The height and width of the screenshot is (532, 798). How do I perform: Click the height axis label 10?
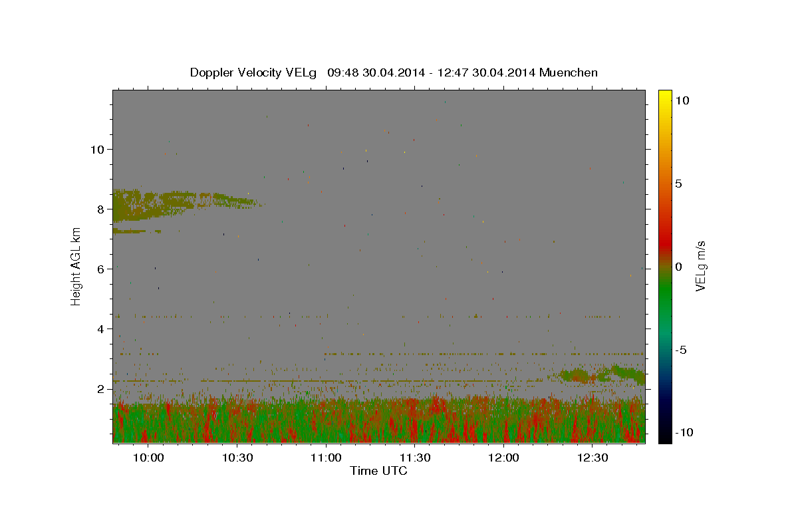coord(97,149)
